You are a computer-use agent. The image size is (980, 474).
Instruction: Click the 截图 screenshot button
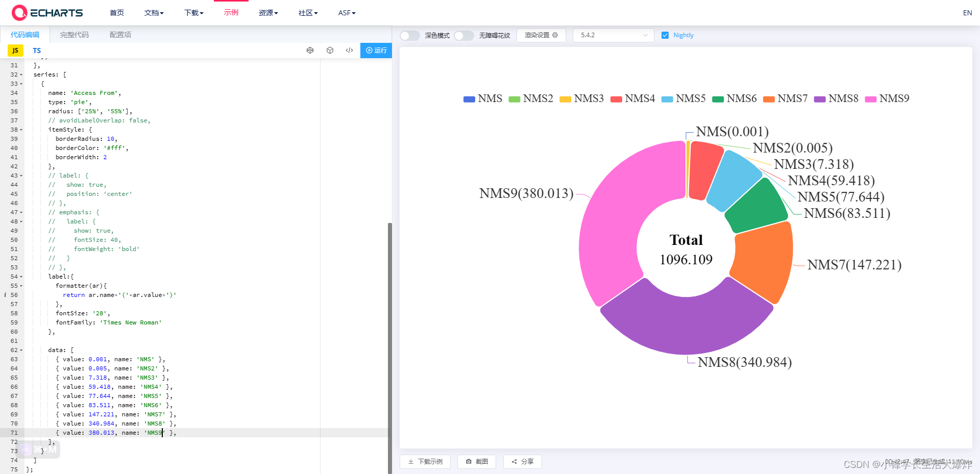pos(477,461)
